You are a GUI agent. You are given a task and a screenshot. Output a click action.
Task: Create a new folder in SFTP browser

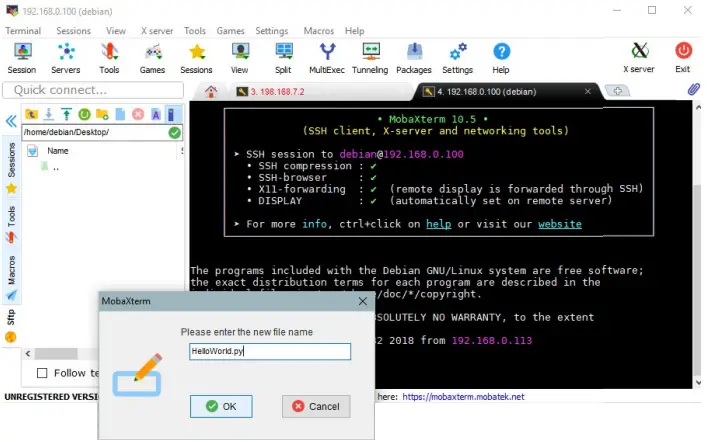[x=102, y=114]
